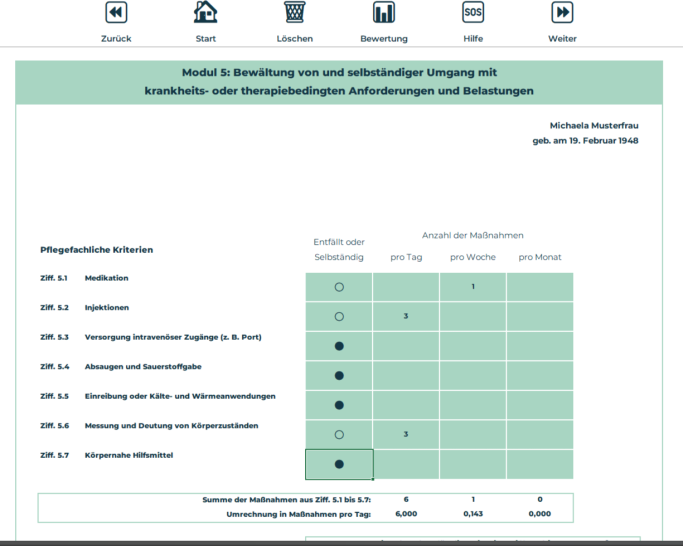
Task: Click the Löschen trash bin icon
Action: coord(295,13)
